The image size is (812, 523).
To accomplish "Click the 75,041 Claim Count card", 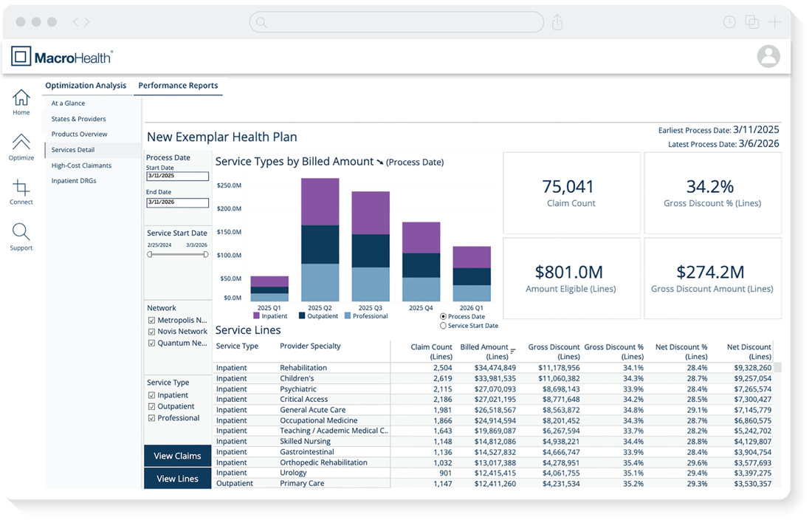I will [571, 193].
